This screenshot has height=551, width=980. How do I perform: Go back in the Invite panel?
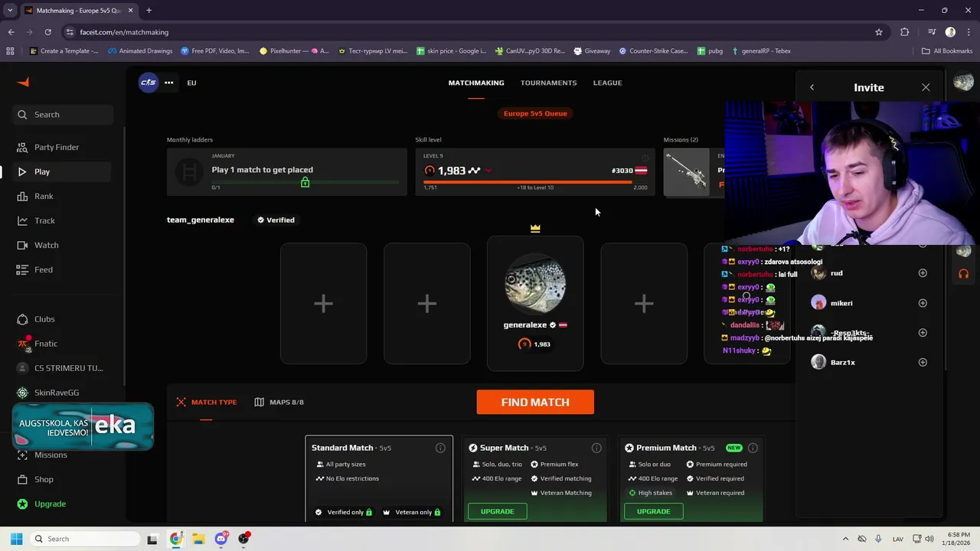(x=812, y=87)
